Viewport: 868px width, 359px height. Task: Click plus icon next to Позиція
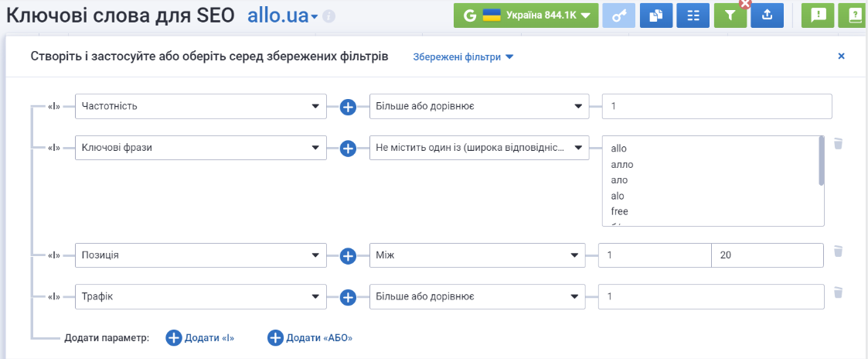(x=348, y=256)
